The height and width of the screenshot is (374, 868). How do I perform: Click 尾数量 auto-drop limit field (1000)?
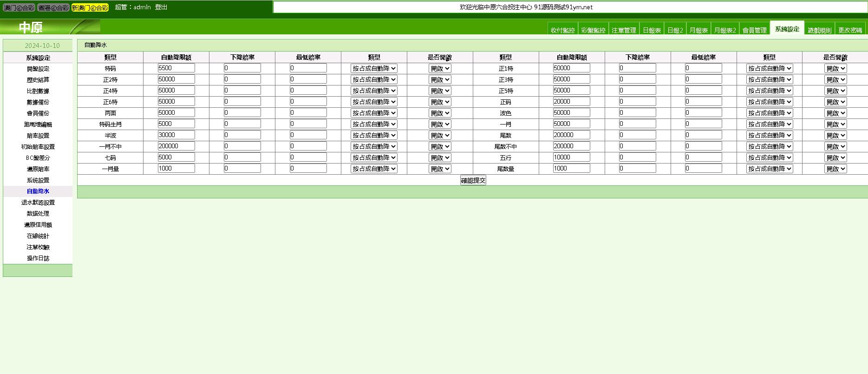click(572, 168)
